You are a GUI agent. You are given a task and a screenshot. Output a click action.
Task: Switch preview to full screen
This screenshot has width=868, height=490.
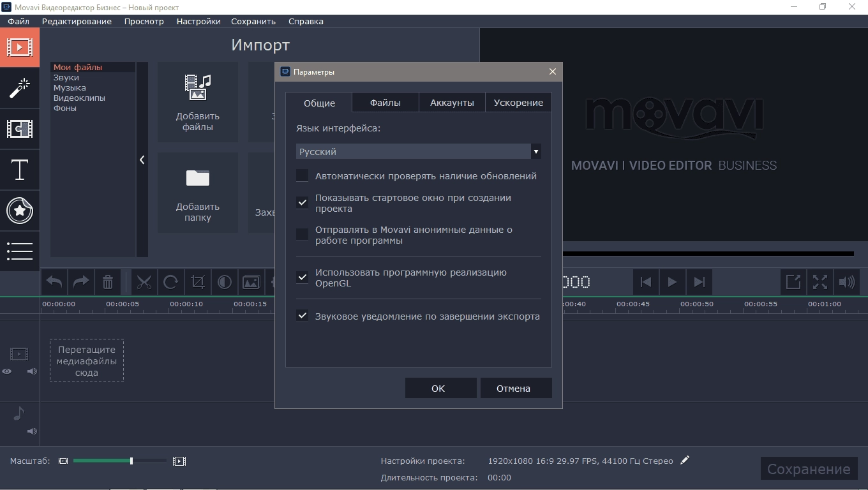[x=820, y=282]
